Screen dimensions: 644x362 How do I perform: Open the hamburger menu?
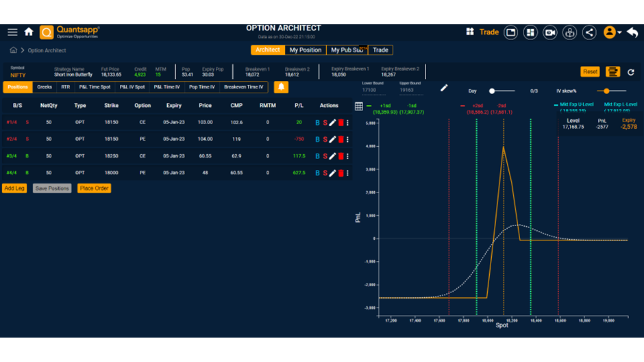point(12,32)
